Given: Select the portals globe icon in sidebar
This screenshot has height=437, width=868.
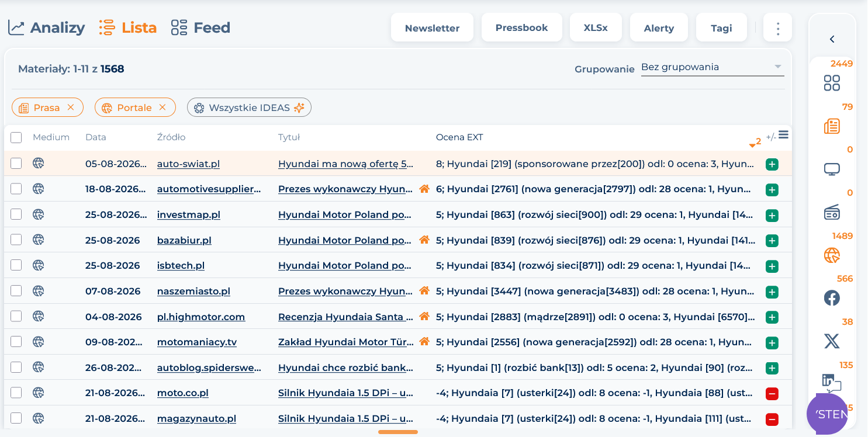Looking at the screenshot, I should (832, 255).
